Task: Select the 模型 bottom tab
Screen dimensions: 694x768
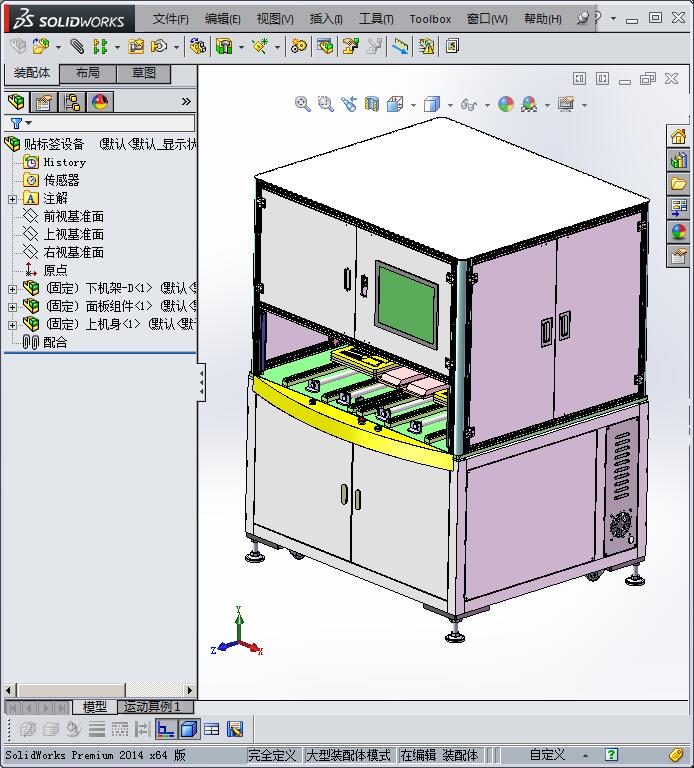Action: click(95, 707)
